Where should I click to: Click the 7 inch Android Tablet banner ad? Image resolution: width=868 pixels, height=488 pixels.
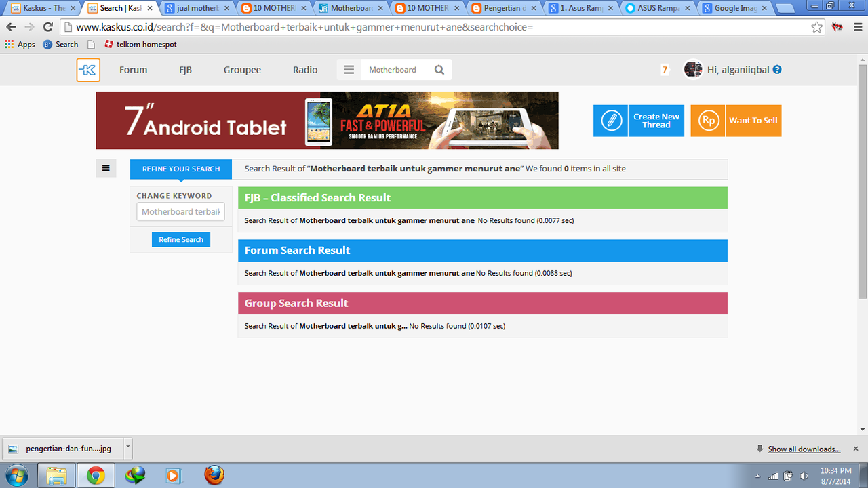[327, 121]
